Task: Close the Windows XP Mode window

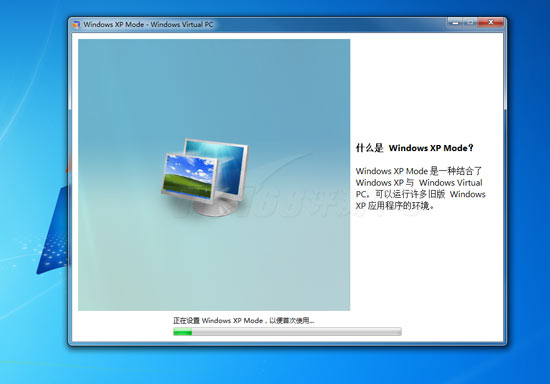Action: 491,22
